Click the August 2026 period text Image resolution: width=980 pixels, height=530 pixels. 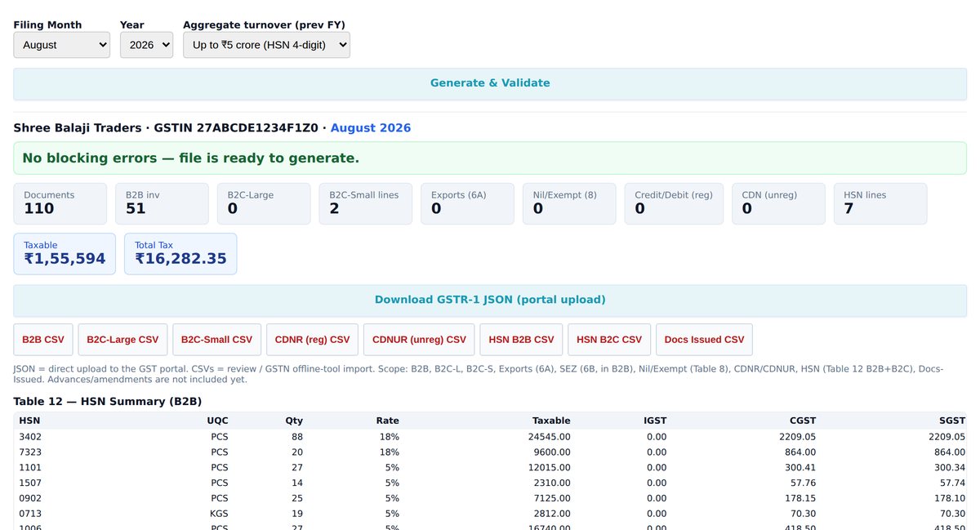pos(371,128)
